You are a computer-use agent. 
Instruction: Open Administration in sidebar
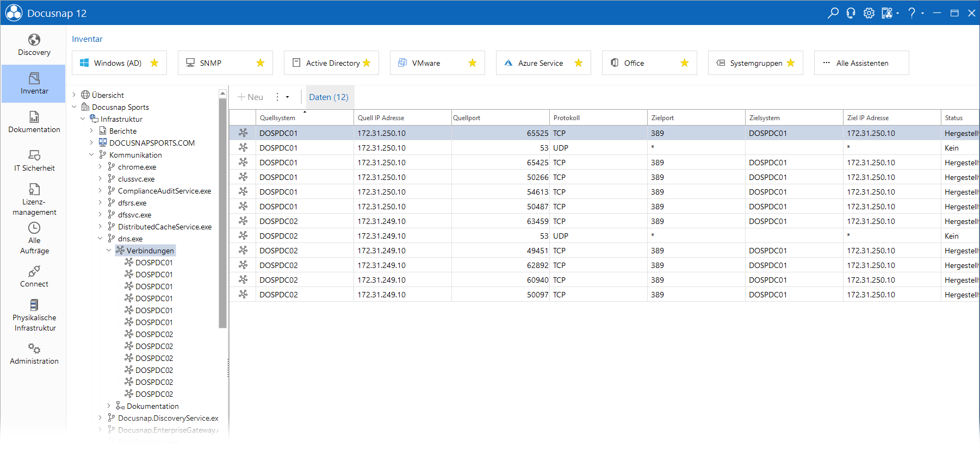pyautogui.click(x=34, y=354)
